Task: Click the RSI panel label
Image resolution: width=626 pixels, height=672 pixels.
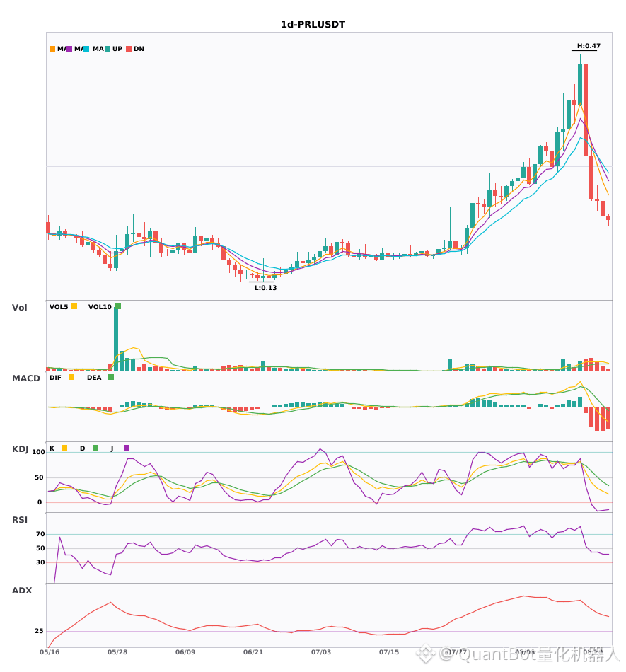Action: pyautogui.click(x=20, y=520)
